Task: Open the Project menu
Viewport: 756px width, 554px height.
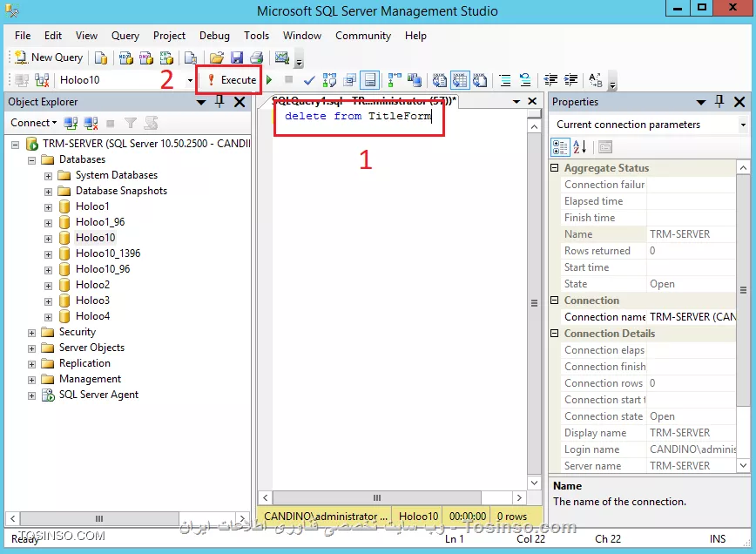Action: (x=169, y=36)
